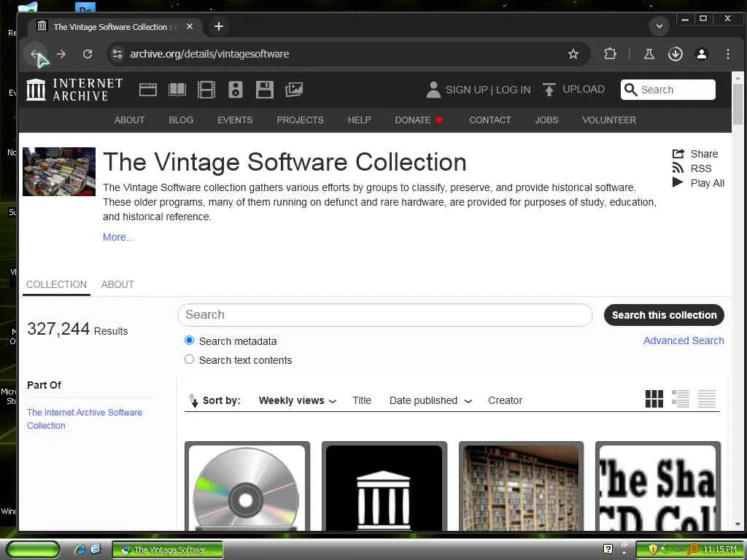
Task: Open the DONATE navigation item
Action: coord(419,120)
